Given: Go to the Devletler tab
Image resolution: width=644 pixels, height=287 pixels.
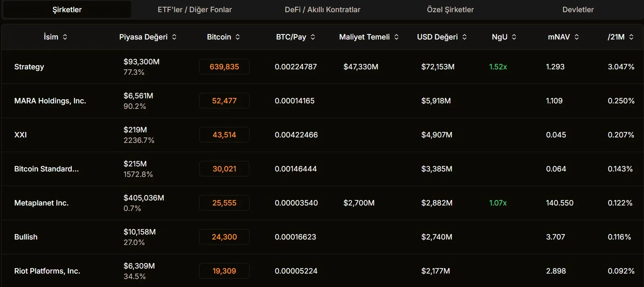Looking at the screenshot, I should tap(578, 10).
